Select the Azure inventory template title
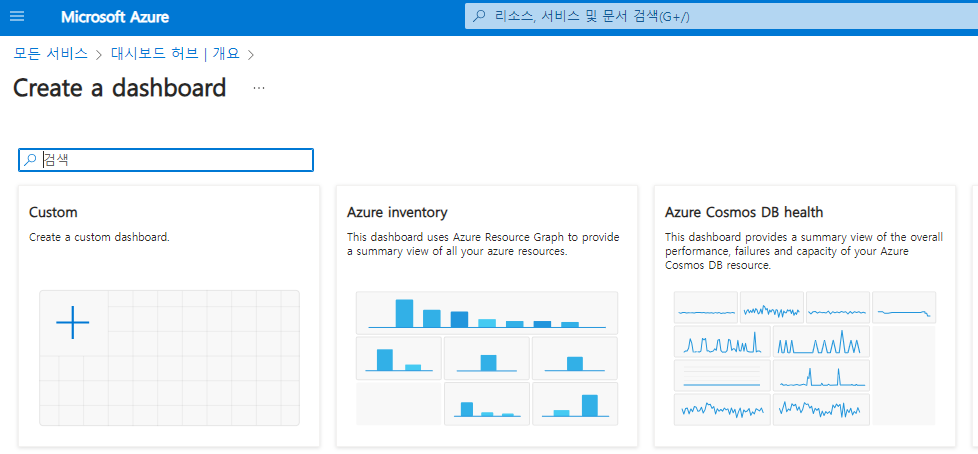978x454 pixels. point(397,212)
